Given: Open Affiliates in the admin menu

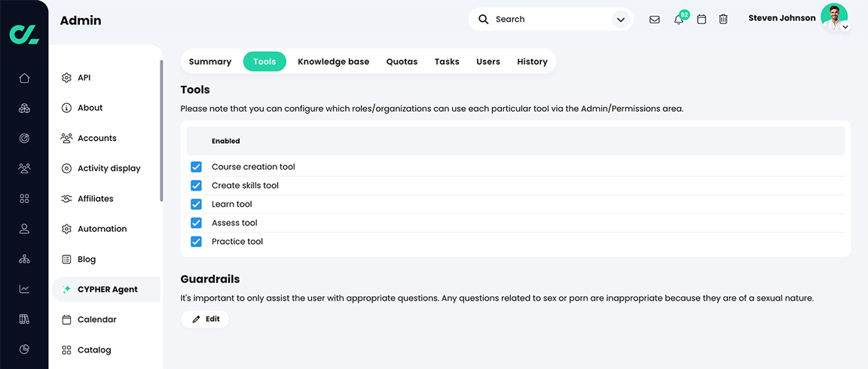Looking at the screenshot, I should (x=105, y=199).
